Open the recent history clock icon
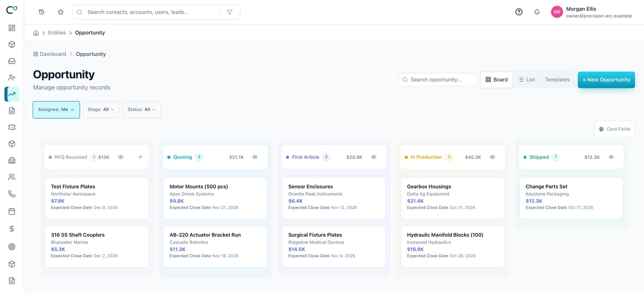Image resolution: width=644 pixels, height=293 pixels. (41, 12)
